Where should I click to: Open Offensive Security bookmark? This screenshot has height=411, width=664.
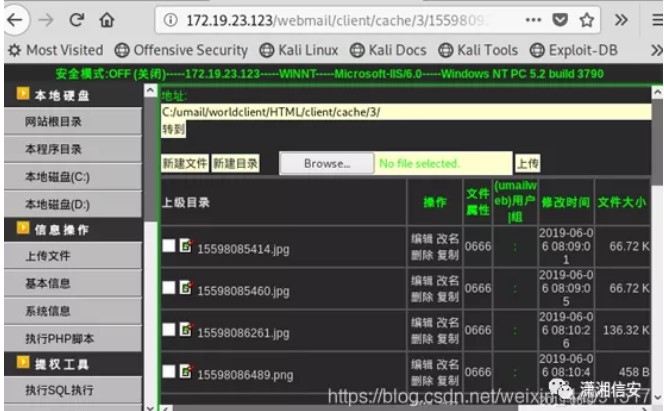181,50
